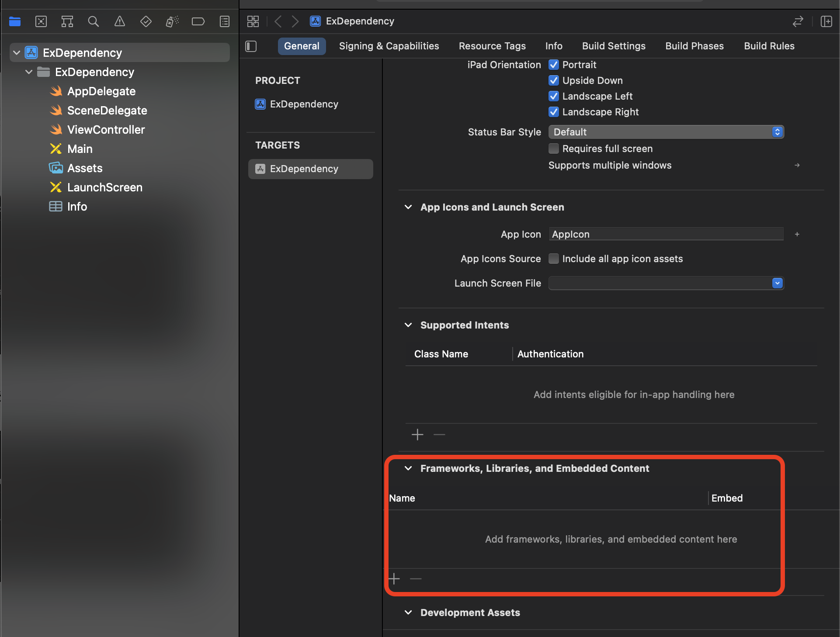Open the Source Control navigator icon
This screenshot has width=840, height=637.
pos(41,21)
